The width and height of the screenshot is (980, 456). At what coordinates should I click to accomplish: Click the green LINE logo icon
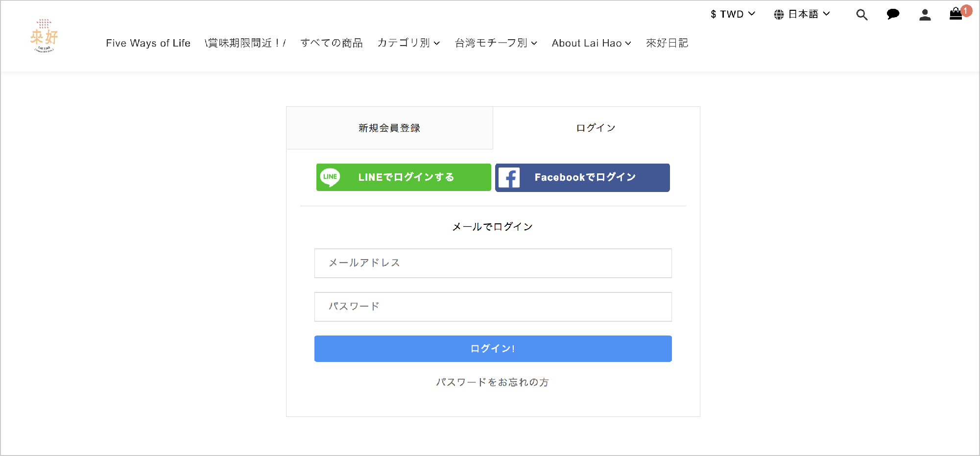[x=330, y=177]
